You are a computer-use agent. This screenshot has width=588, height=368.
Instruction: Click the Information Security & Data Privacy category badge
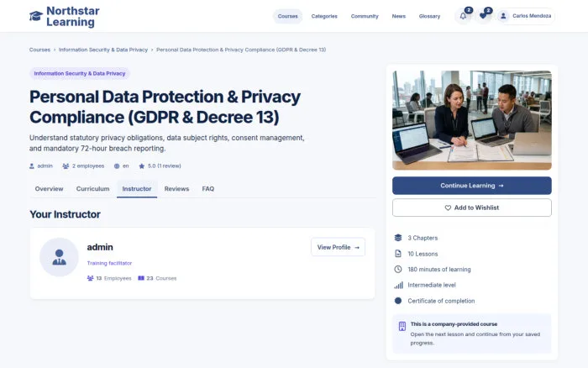coord(80,74)
